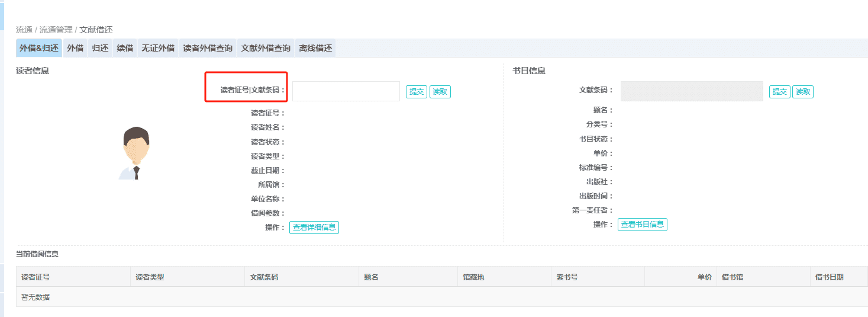This screenshot has width=868, height=317.
Task: Click the 查看书目信息 button
Action: 642,225
